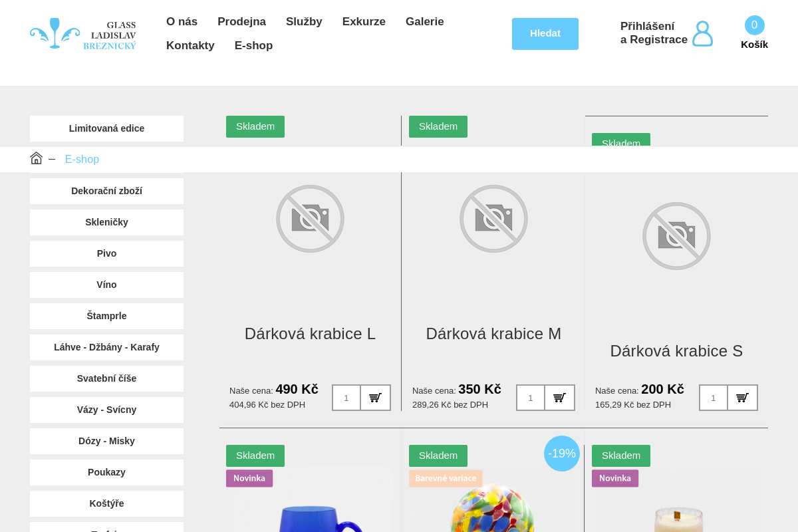Viewport: 798px width, 532px height.
Task: Click the 350 Kč price
Action: (479, 389)
